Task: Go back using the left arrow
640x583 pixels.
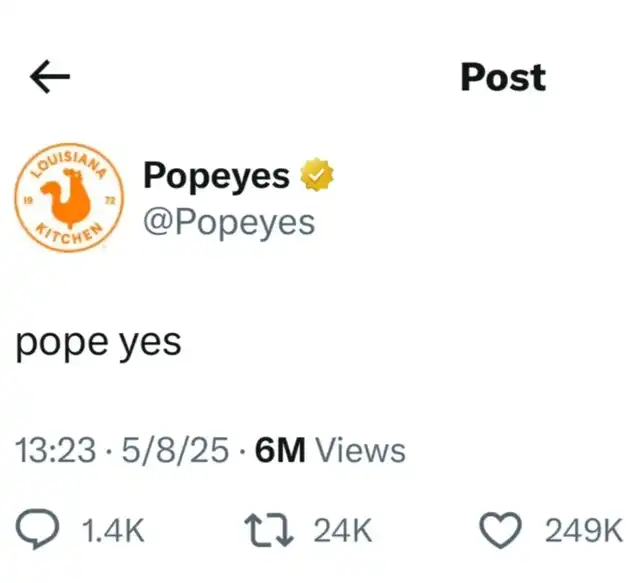Action: pos(50,76)
